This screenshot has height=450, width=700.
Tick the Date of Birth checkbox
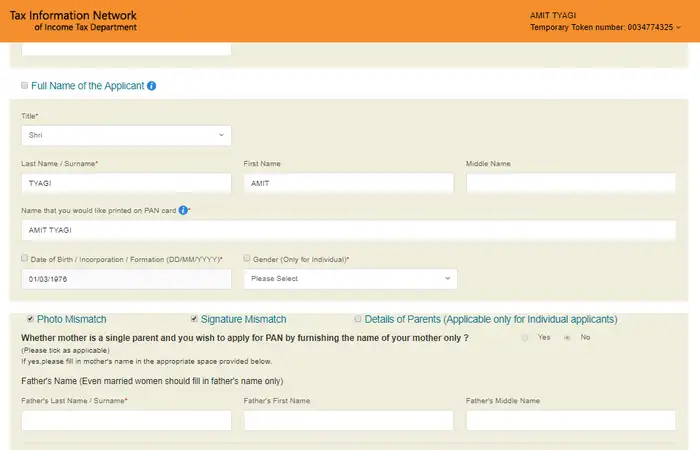pyautogui.click(x=25, y=258)
